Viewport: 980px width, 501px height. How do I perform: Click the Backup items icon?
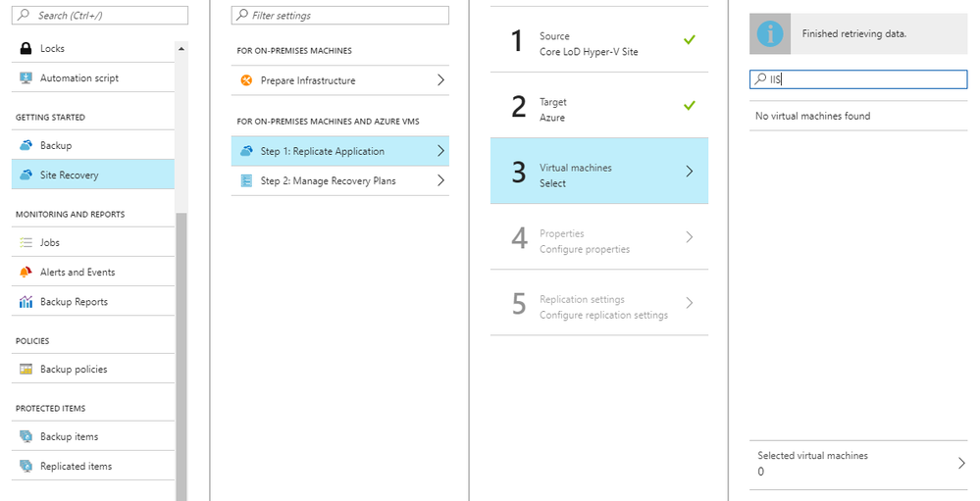26,436
